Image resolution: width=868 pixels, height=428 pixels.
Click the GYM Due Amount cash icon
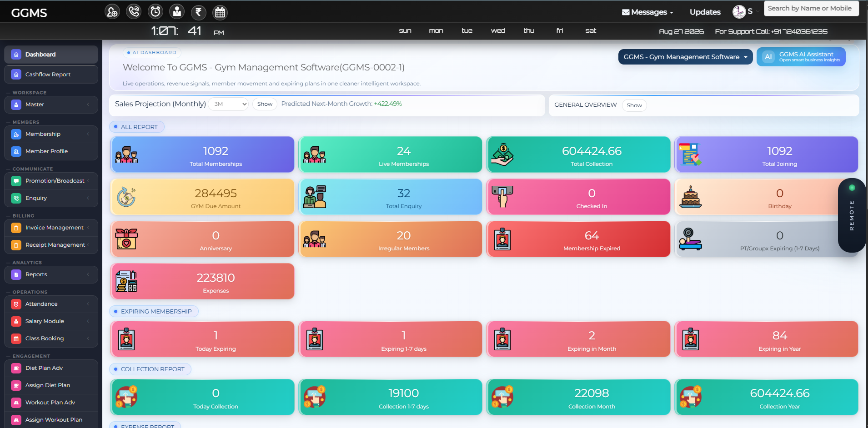pyautogui.click(x=126, y=197)
